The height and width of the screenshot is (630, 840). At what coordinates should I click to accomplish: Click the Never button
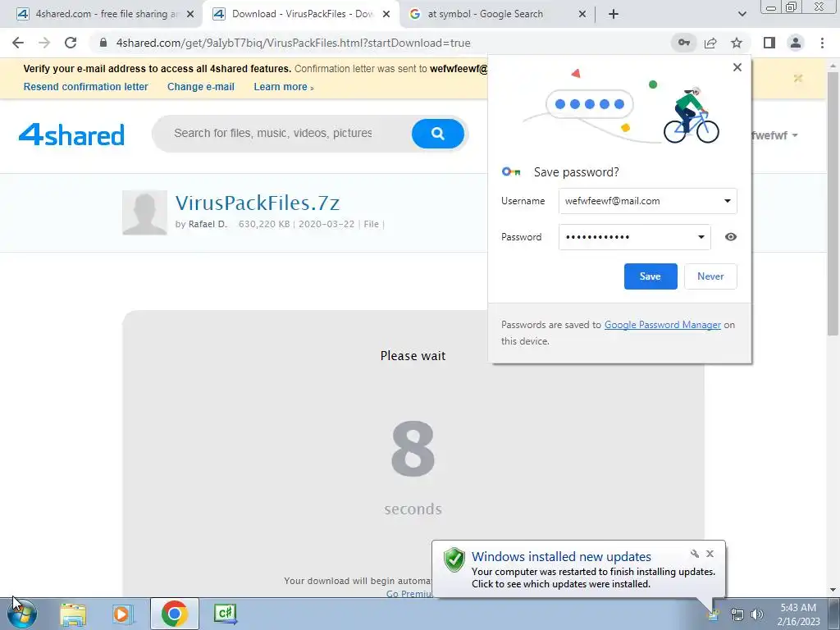tap(710, 276)
